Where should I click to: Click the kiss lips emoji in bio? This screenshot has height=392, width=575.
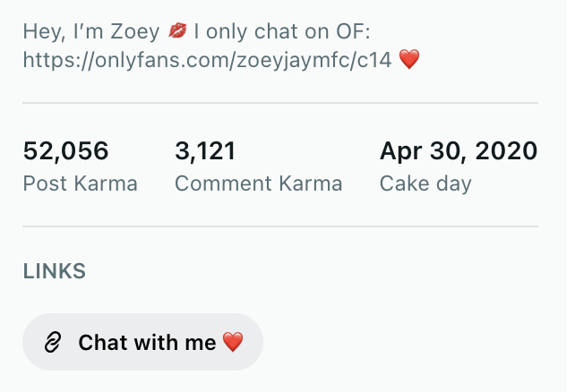(178, 32)
